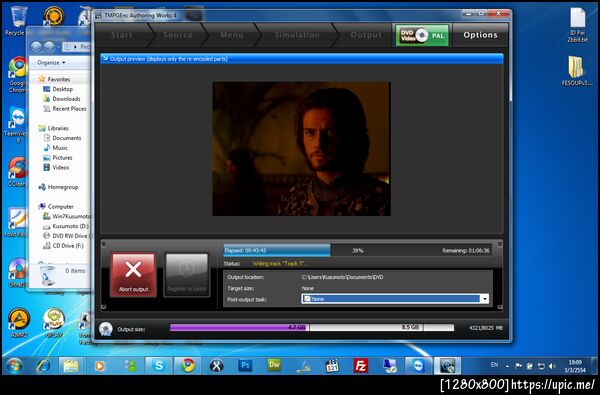600x395 pixels.
Task: Open Dreamweaver from the taskbar
Action: click(x=274, y=366)
